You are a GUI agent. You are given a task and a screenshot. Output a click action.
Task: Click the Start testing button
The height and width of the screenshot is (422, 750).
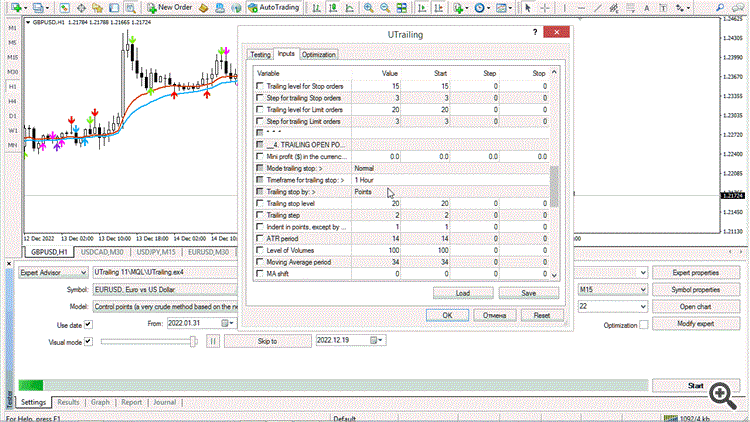coord(696,386)
